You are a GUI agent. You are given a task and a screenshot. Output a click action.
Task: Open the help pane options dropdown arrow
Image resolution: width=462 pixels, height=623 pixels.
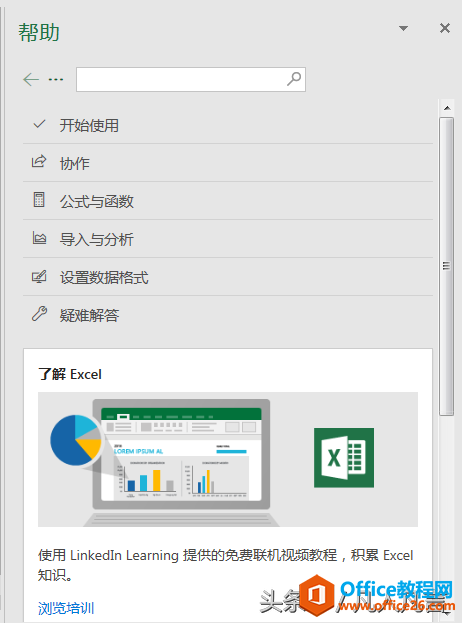[403, 28]
